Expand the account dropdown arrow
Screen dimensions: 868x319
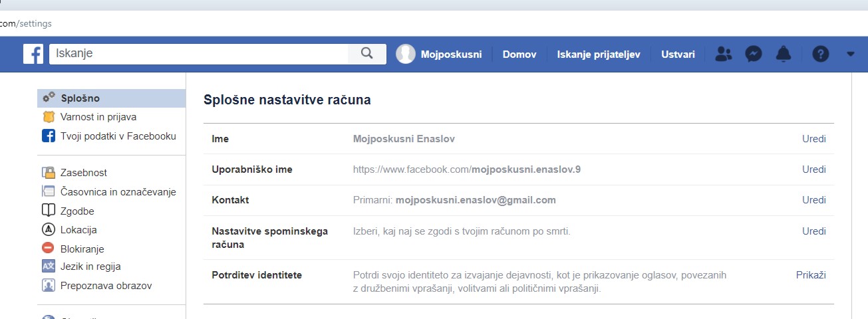coord(850,54)
